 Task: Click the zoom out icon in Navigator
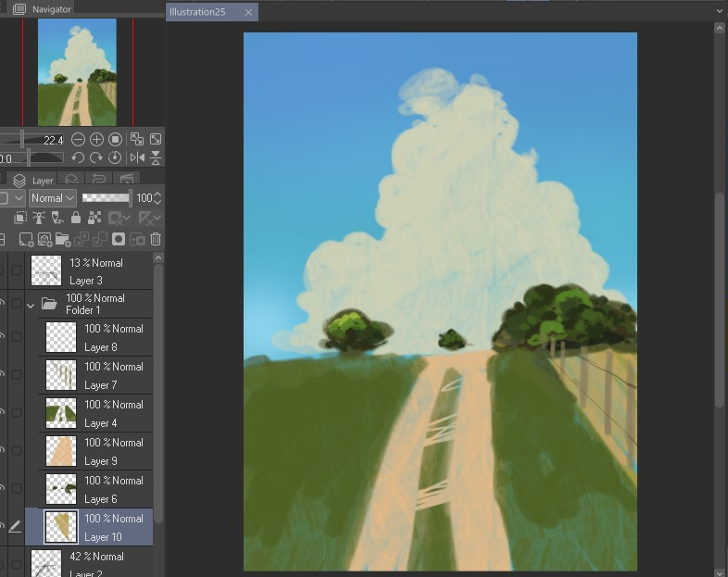click(x=79, y=140)
